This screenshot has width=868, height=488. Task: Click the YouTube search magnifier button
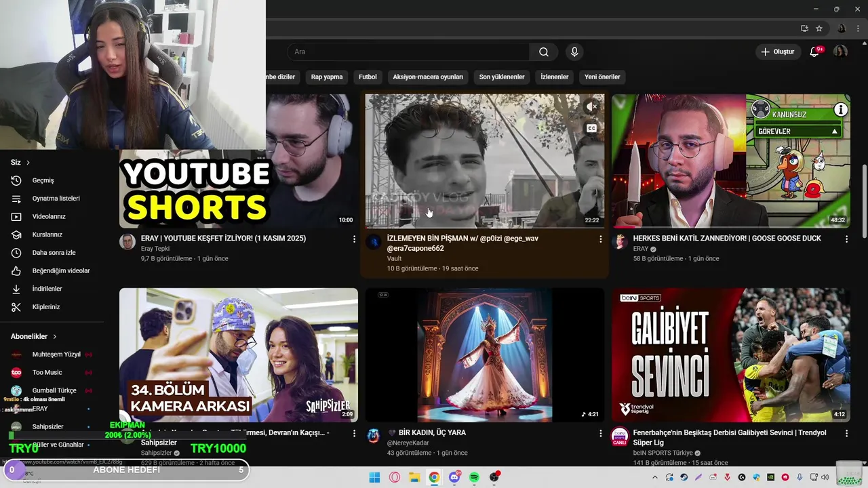tap(543, 52)
